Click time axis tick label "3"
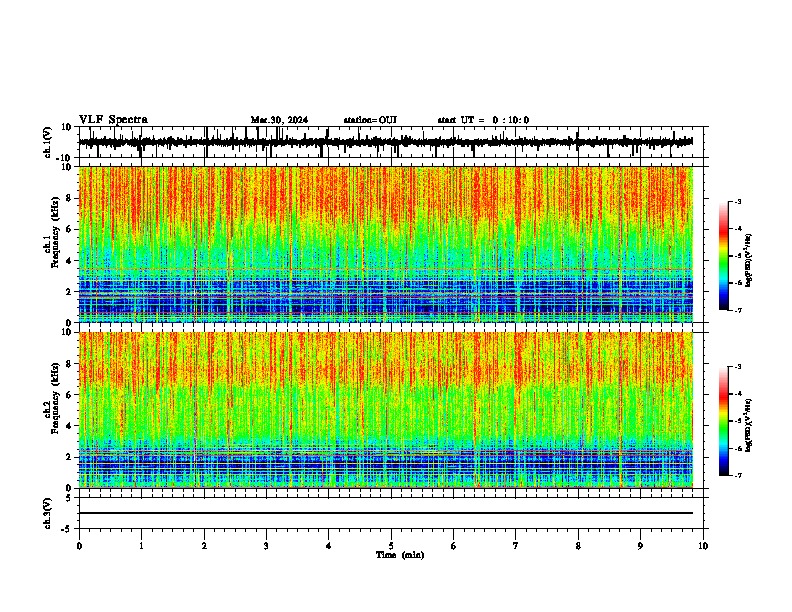The width and height of the screenshot is (792, 612). point(266,546)
